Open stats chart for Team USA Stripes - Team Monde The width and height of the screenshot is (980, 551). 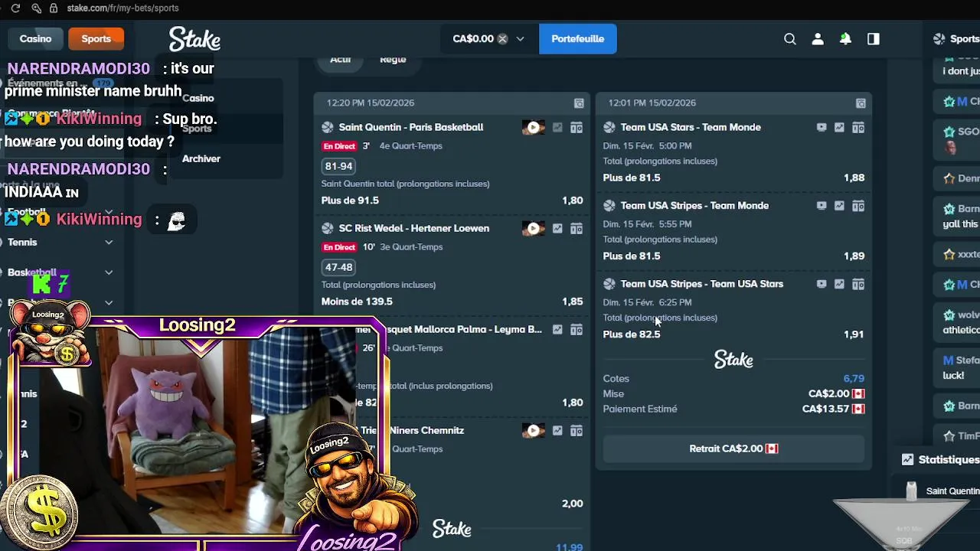840,206
